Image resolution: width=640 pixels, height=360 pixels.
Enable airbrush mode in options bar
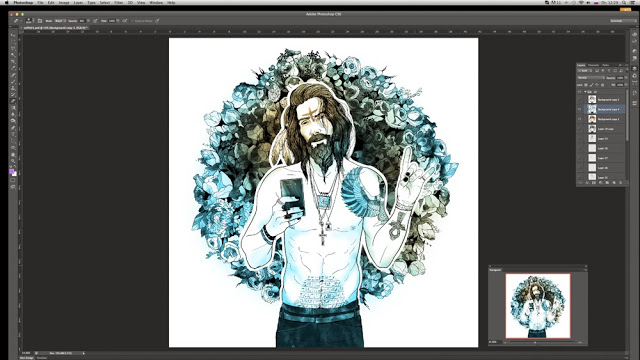pyautogui.click(x=124, y=21)
